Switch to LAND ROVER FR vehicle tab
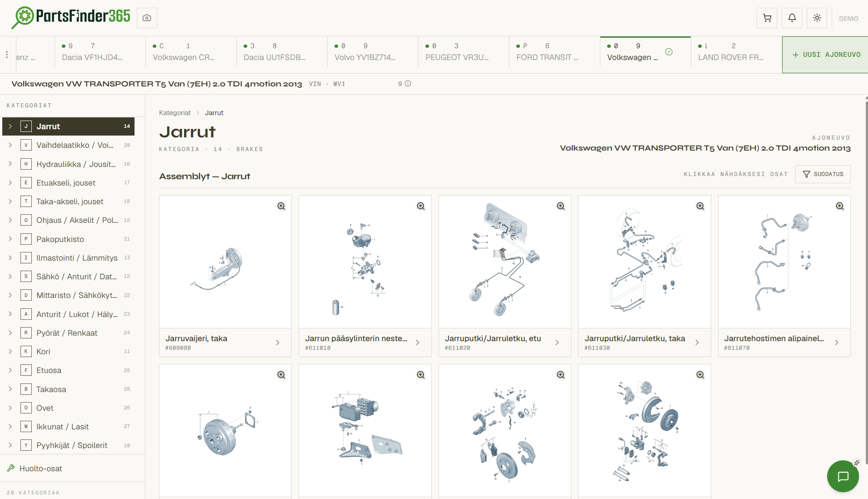This screenshot has width=868, height=499. [x=736, y=52]
